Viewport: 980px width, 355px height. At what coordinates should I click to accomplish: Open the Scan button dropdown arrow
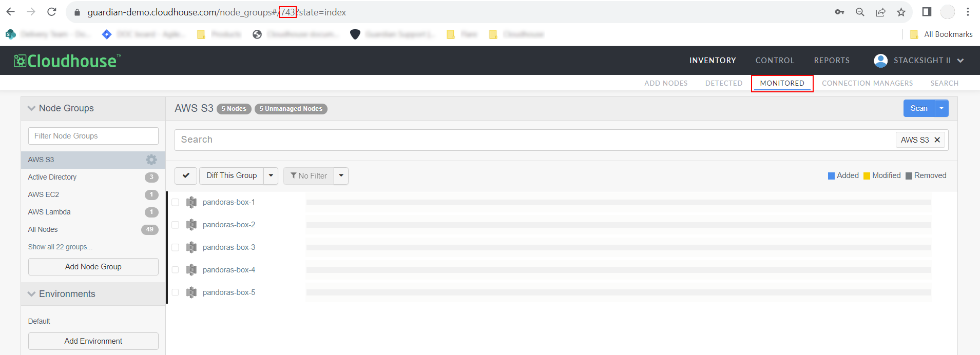tap(941, 108)
